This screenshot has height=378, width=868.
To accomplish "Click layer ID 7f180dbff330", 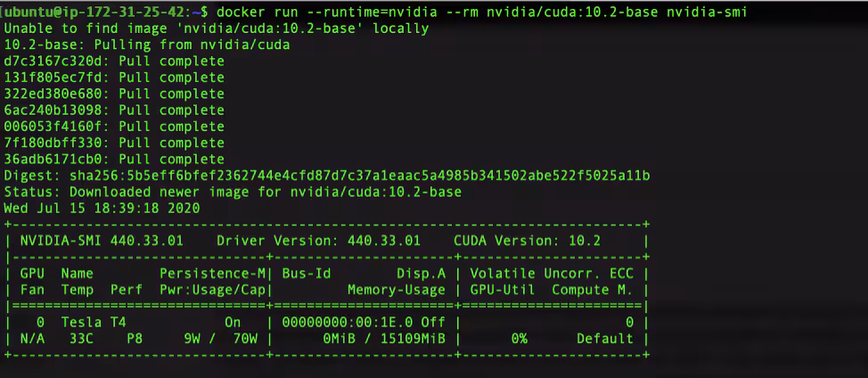I will click(53, 143).
